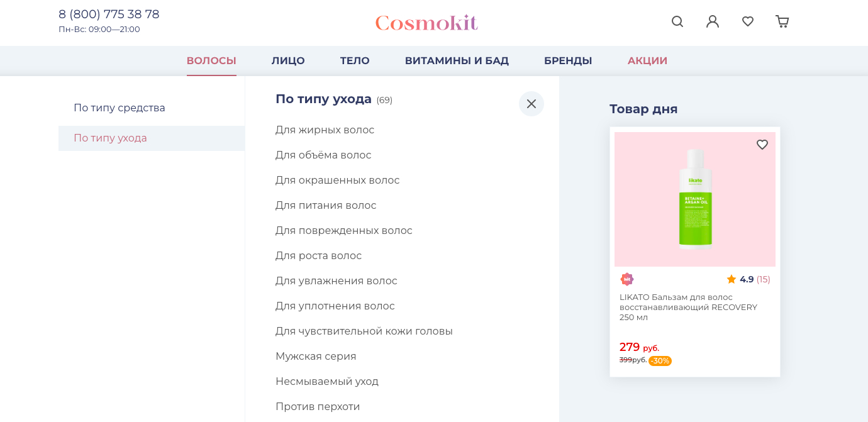The height and width of the screenshot is (422, 868).
Task: Expand the По типу средства category
Action: [120, 108]
